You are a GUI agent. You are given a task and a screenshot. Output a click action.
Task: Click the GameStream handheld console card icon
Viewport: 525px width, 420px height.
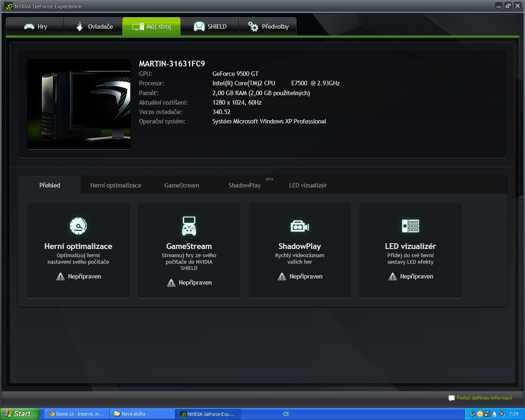click(189, 226)
